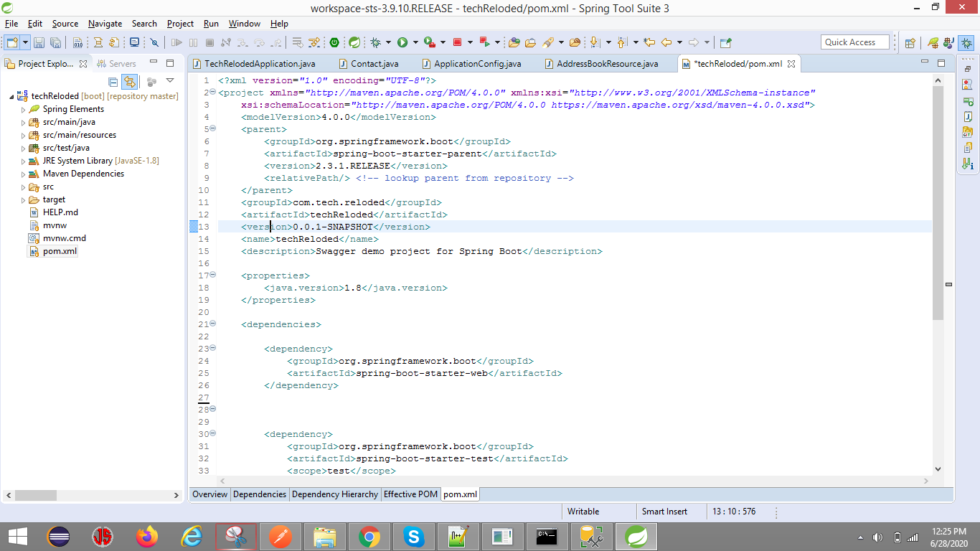Switch to ApplicationConfig.java editor tab

[x=471, y=64]
